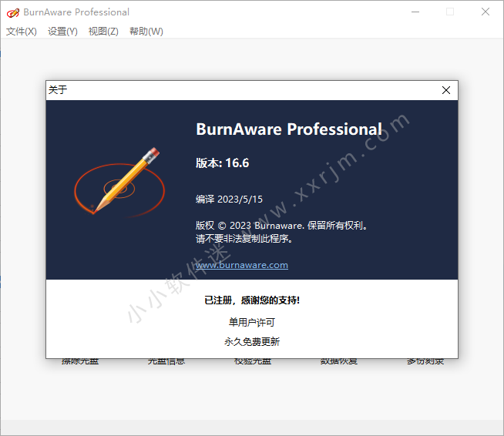Screen dimensions: 504x436
Task: Click the BurnAware pencil disc logo
Action: point(119,183)
